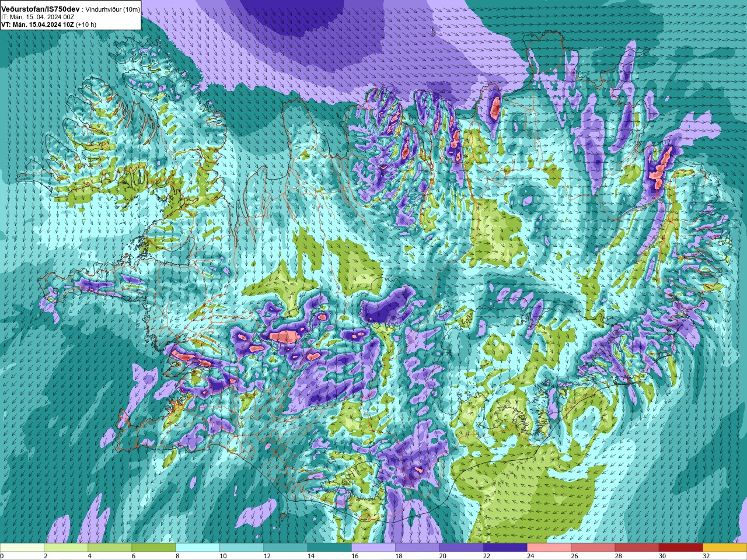Click the pale cyan 8–10 legend swatch

[x=198, y=548]
